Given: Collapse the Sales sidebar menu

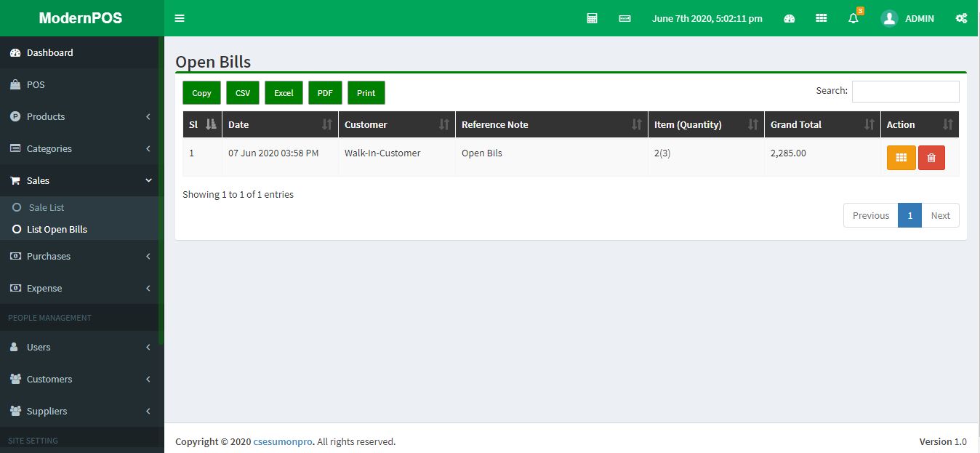Looking at the screenshot, I should (x=79, y=180).
